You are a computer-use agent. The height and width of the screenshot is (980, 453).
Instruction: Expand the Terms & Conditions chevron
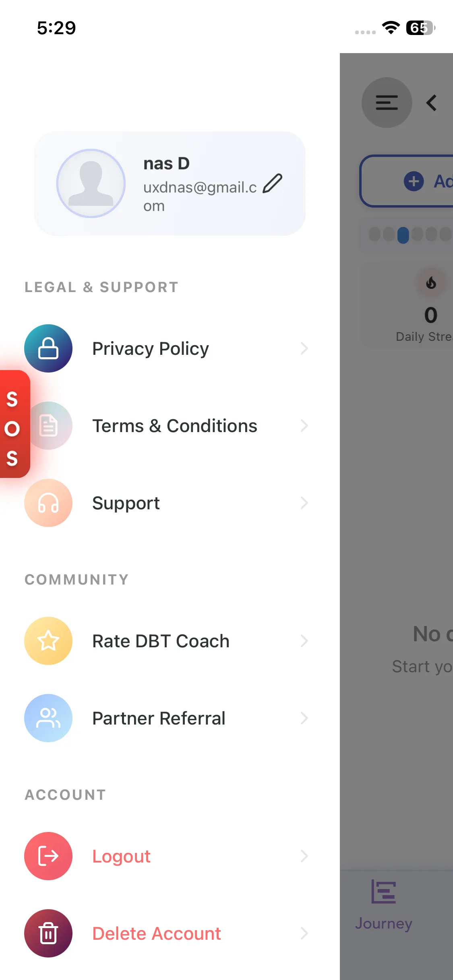tap(304, 426)
